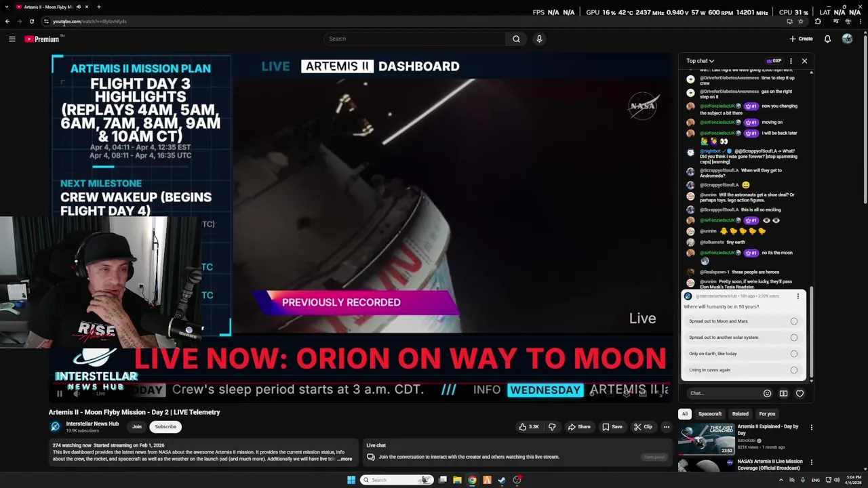This screenshot has width=868, height=488.
Task: Open Interstellar News Hub channel avatar
Action: point(55,426)
